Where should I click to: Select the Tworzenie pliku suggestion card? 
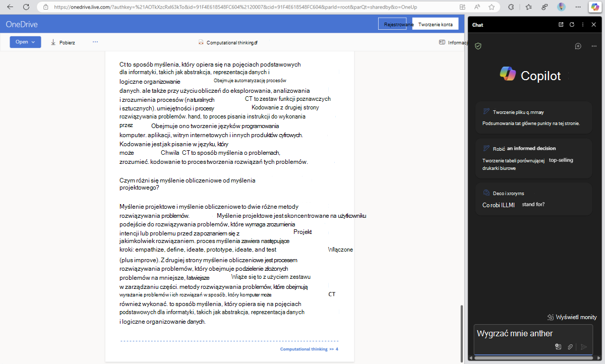pyautogui.click(x=534, y=116)
